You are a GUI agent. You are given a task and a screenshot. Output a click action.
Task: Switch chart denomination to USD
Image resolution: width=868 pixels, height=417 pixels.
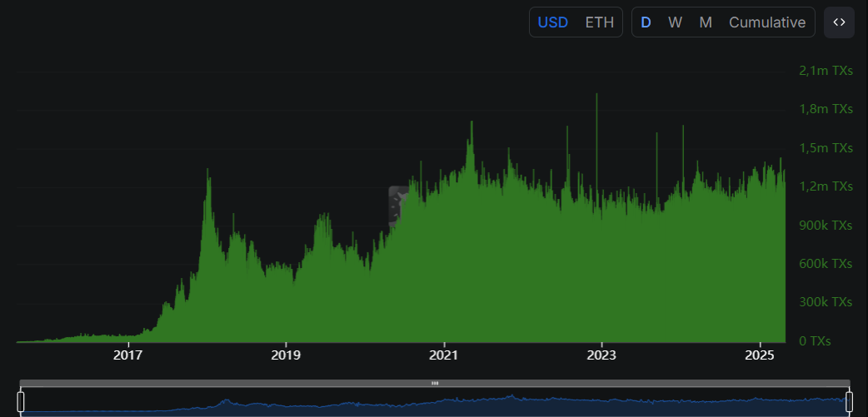coord(552,22)
